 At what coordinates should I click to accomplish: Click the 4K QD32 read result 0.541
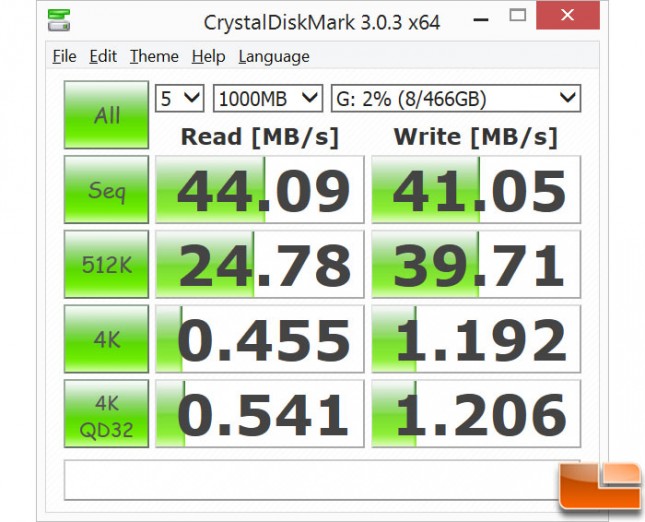[260, 414]
